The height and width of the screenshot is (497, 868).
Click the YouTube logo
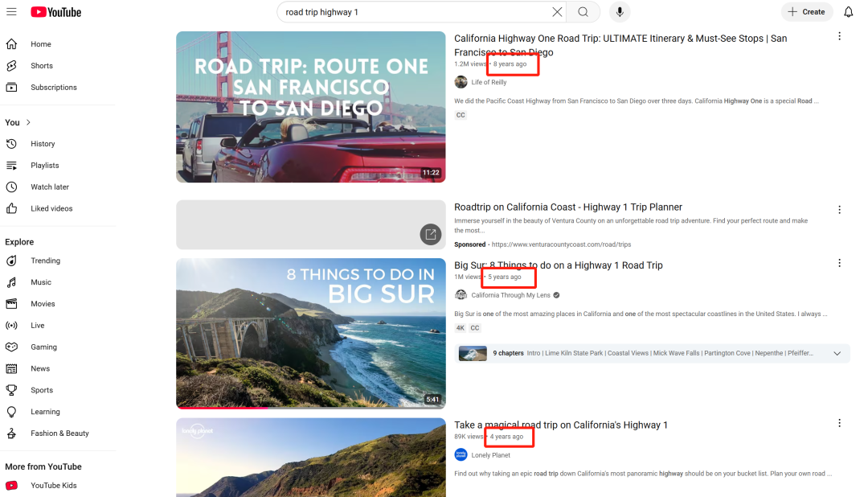[55, 12]
